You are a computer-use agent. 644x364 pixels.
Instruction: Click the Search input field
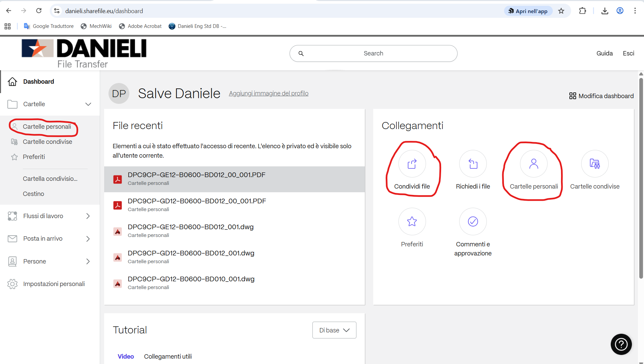(x=373, y=53)
